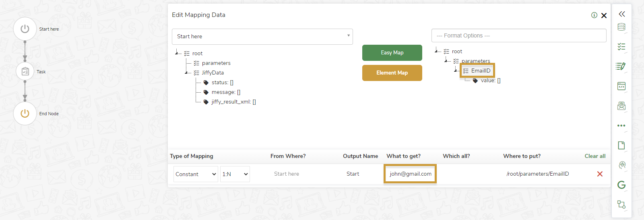The image size is (644, 220).
Task: Open the database icon in right sidebar
Action: [x=621, y=27]
